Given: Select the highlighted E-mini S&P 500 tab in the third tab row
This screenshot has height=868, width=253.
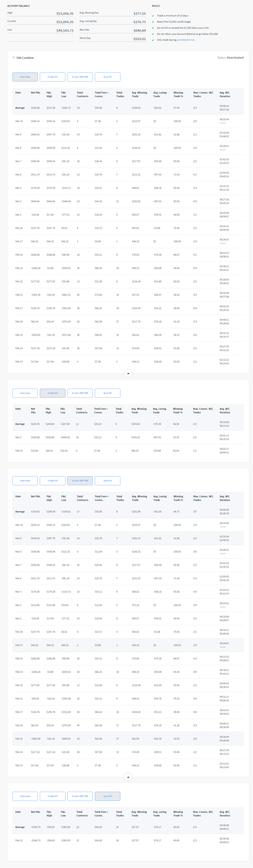Looking at the screenshot, I should click(80, 481).
